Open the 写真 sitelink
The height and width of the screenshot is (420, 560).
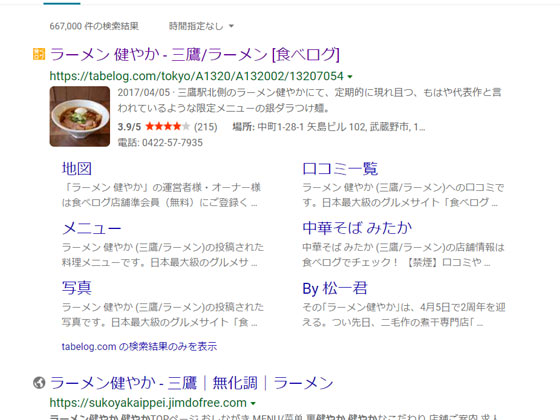tap(77, 288)
